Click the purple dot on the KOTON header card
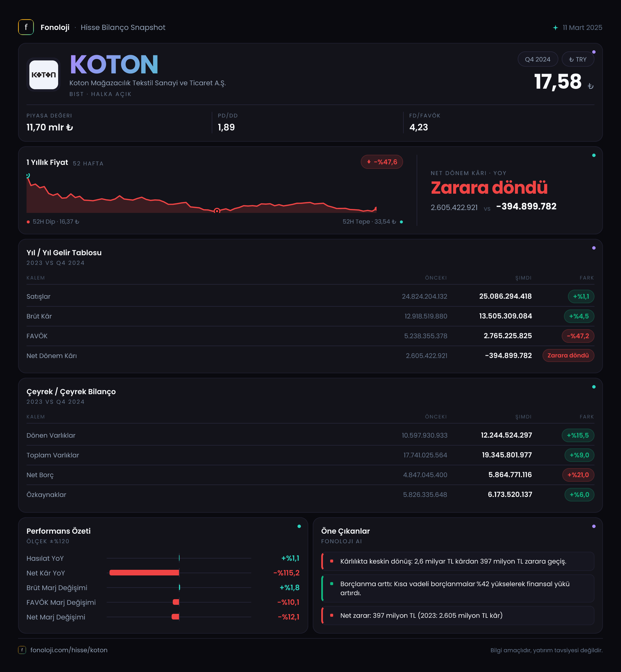 point(594,52)
